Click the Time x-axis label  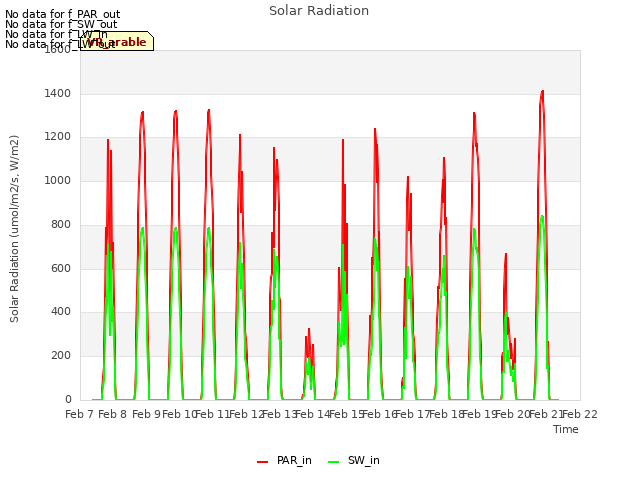[x=566, y=429]
